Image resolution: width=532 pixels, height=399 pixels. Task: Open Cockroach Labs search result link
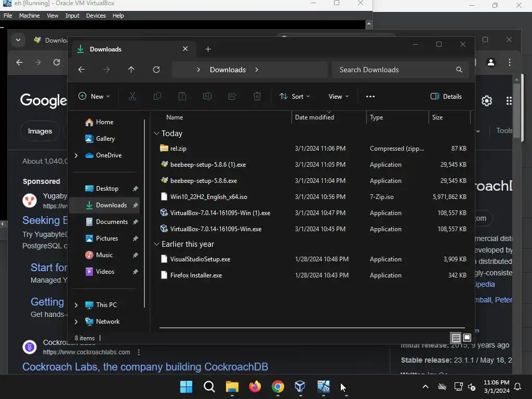coord(145,367)
